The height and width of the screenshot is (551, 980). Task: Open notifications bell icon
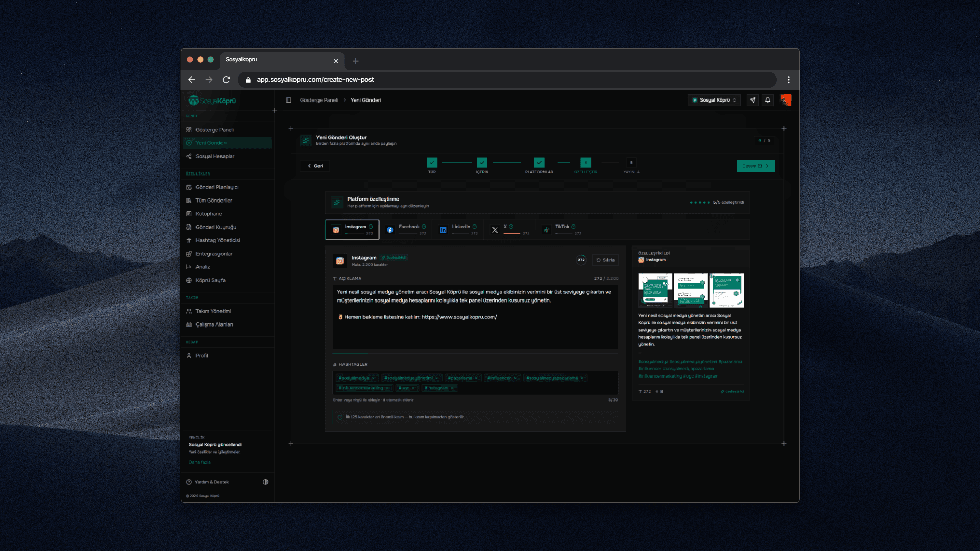click(x=768, y=100)
